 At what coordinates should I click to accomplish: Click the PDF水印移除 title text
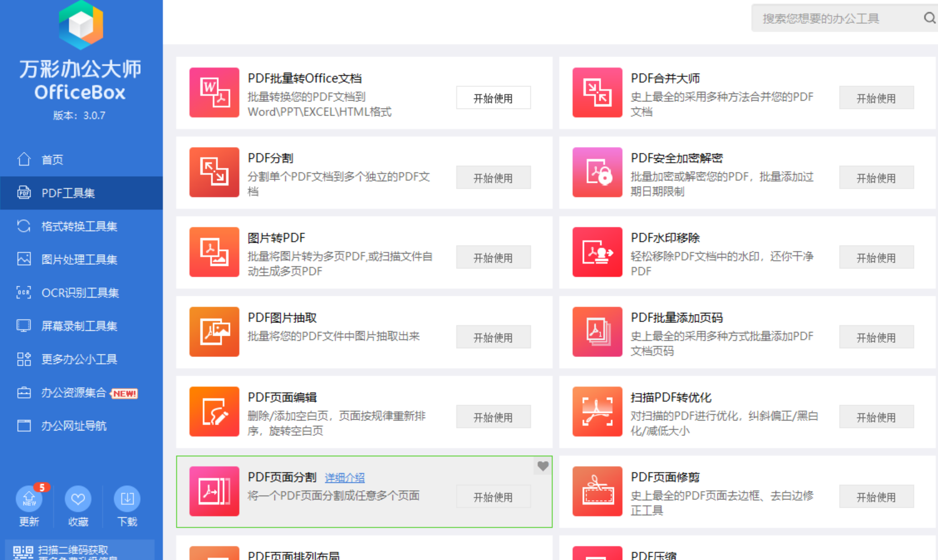coord(665,238)
